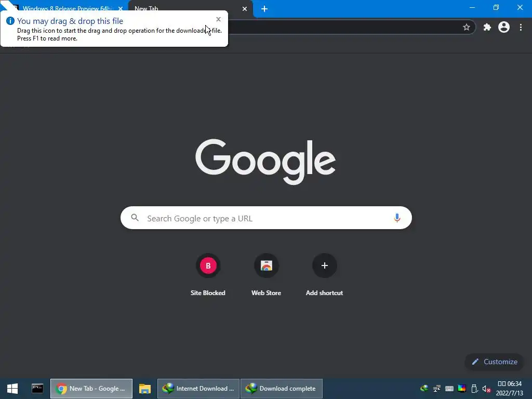532x399 pixels.
Task: Select New Tab - Google Chrome taskbar button
Action: [91, 389]
